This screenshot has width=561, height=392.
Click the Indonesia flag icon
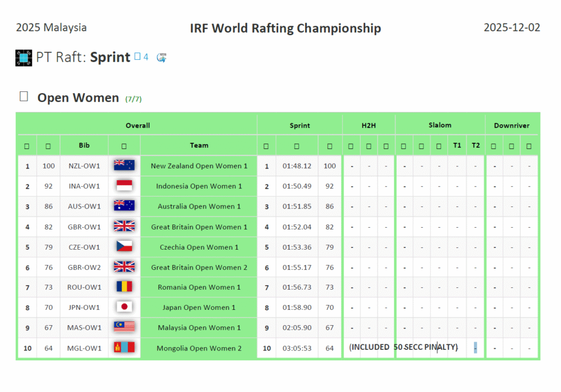click(x=124, y=186)
